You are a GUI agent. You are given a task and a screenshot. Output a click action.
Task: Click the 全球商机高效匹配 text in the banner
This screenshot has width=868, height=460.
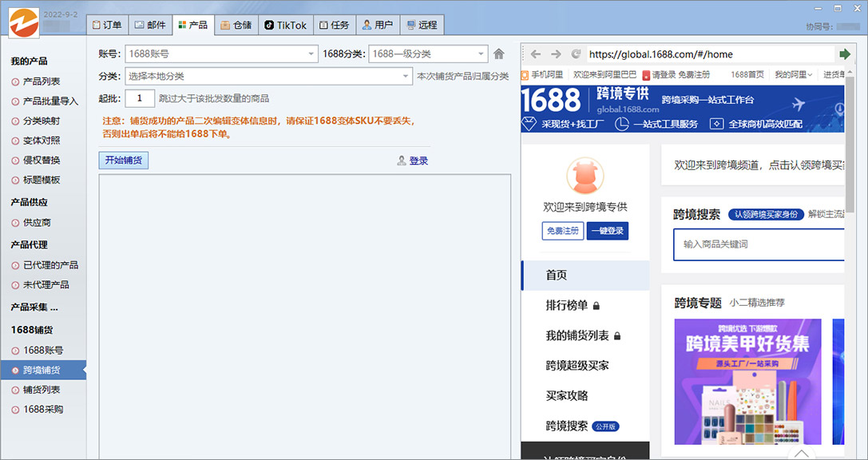pos(765,124)
